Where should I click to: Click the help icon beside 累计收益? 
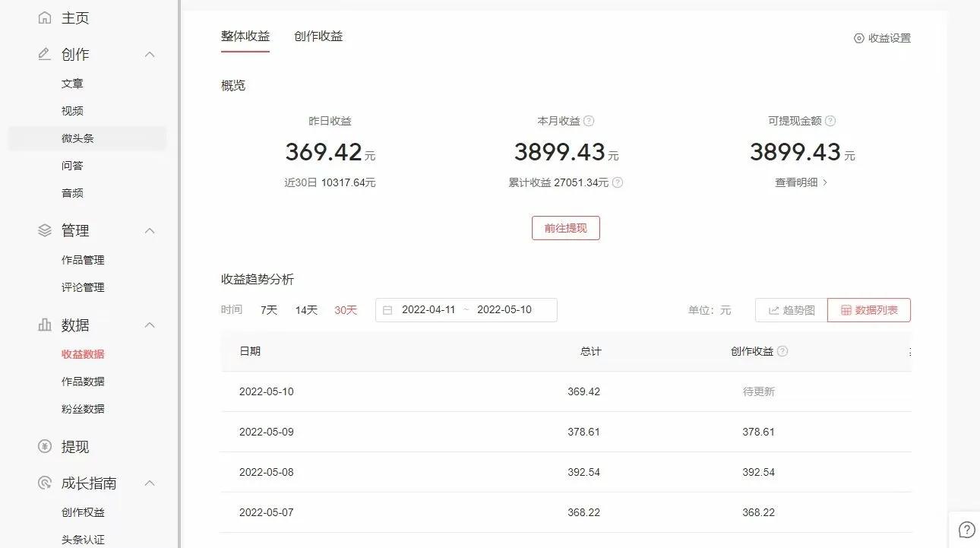click(x=618, y=182)
